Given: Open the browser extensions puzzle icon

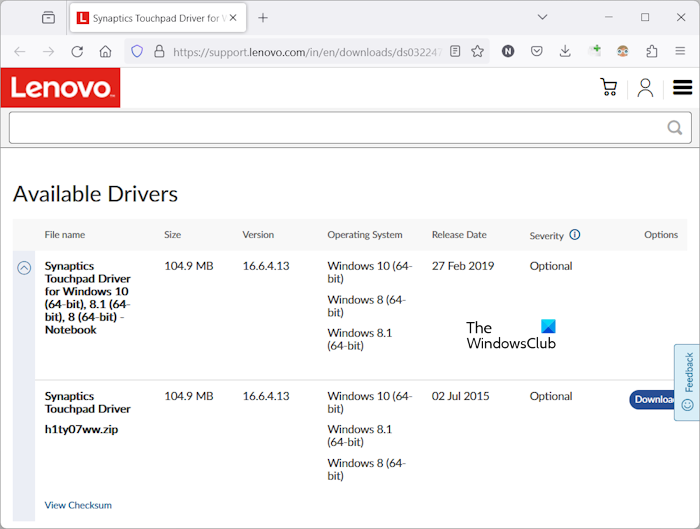Looking at the screenshot, I should point(652,51).
